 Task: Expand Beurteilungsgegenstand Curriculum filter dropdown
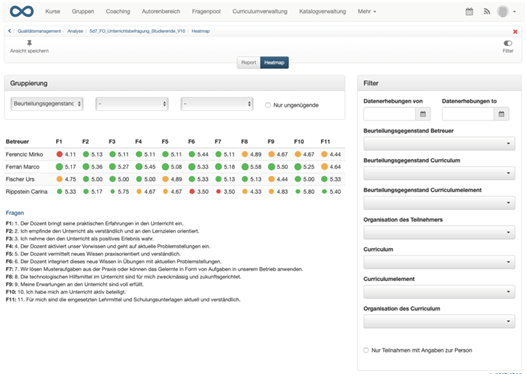point(439,173)
